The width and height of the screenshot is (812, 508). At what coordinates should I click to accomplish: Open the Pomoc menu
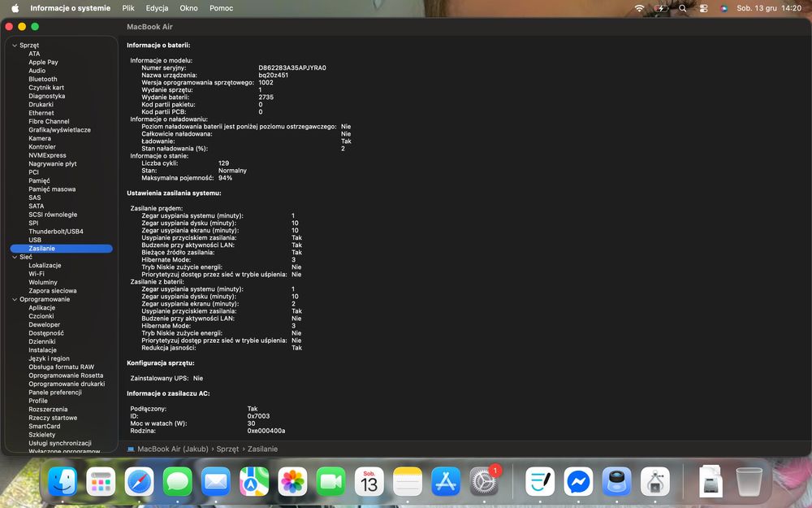coord(221,8)
